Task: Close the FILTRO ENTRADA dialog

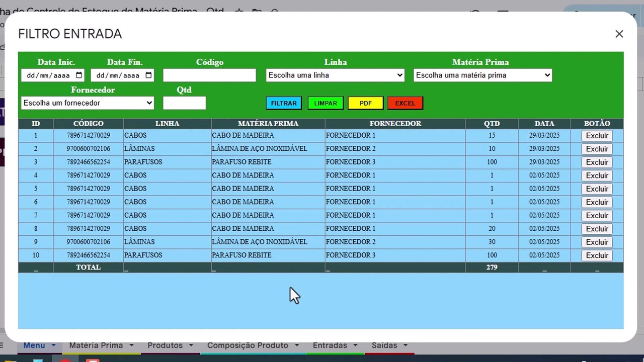Action: pyautogui.click(x=619, y=34)
